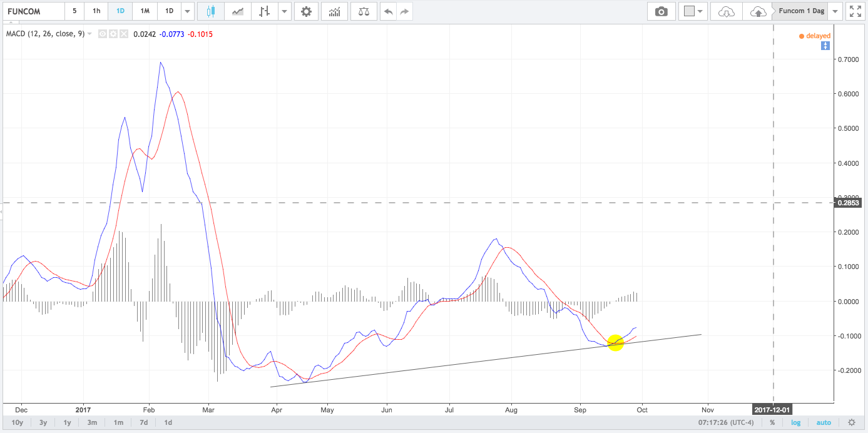The image size is (868, 433).
Task: Open indicators panel
Action: tap(335, 11)
